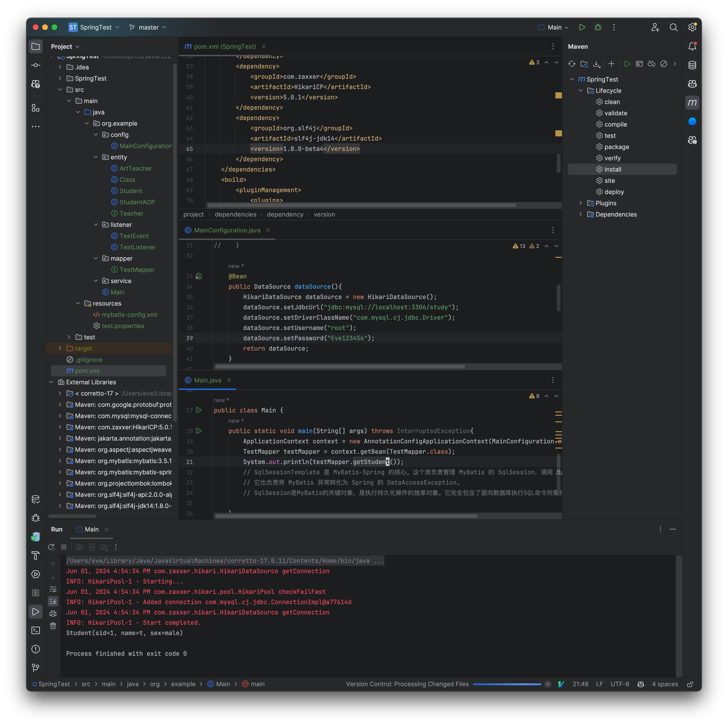Open the Database tool window
Screen dimensions: 728x726
[x=692, y=65]
